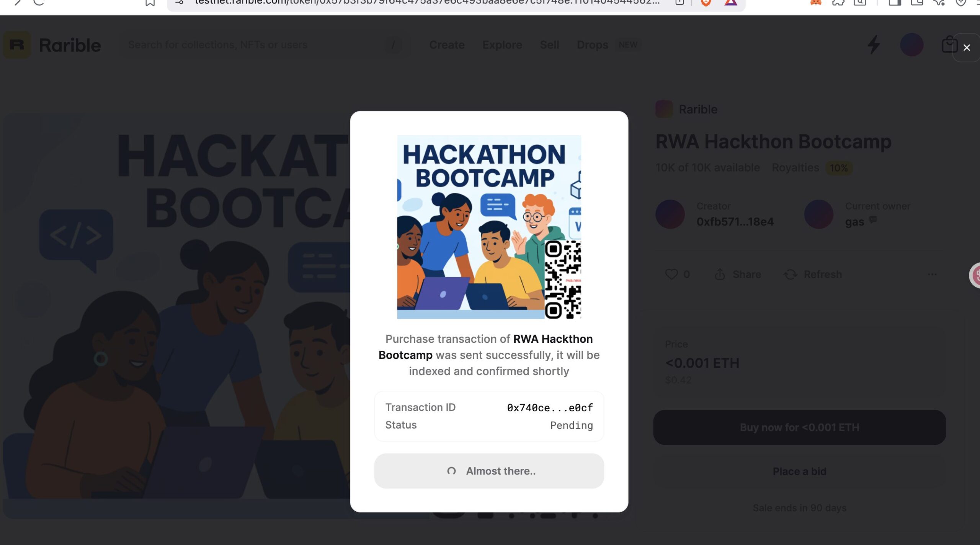Click the browser bookmark icon

pos(150,3)
